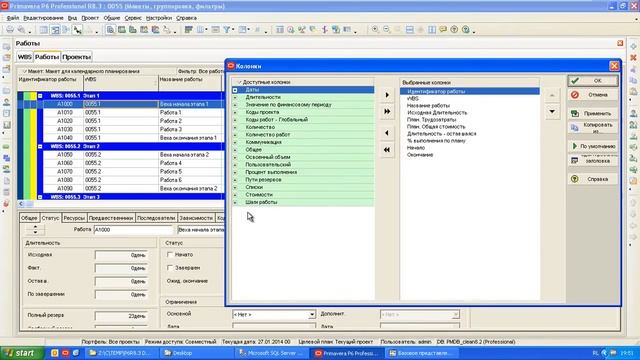The image size is (640, 360).
Task: Click the double right arrow to add all columns
Action: coord(387,111)
